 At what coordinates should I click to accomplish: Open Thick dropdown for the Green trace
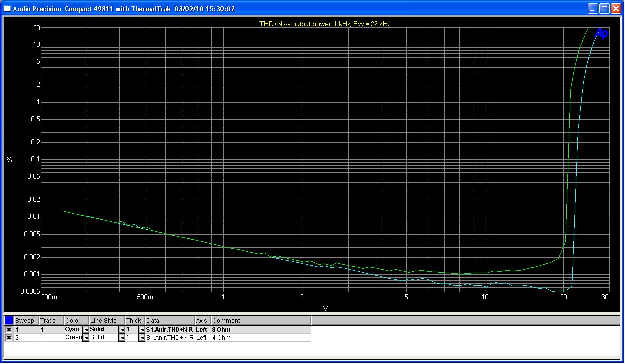141,338
